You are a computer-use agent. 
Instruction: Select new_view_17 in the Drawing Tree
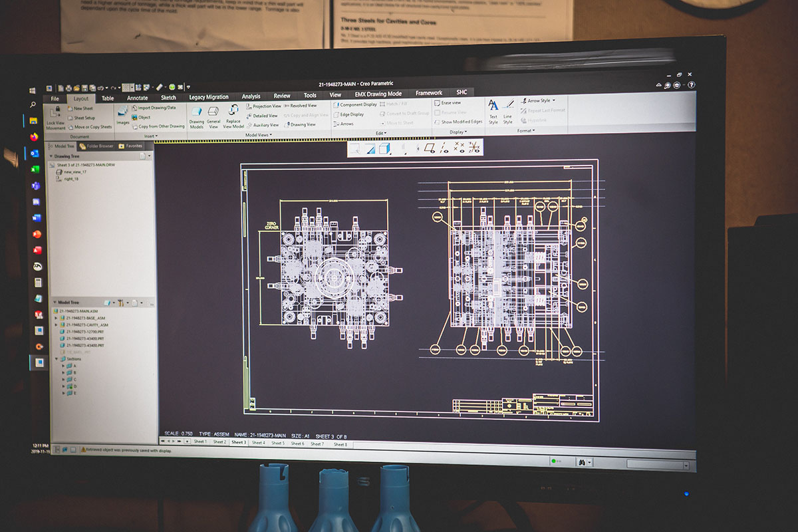click(70, 172)
